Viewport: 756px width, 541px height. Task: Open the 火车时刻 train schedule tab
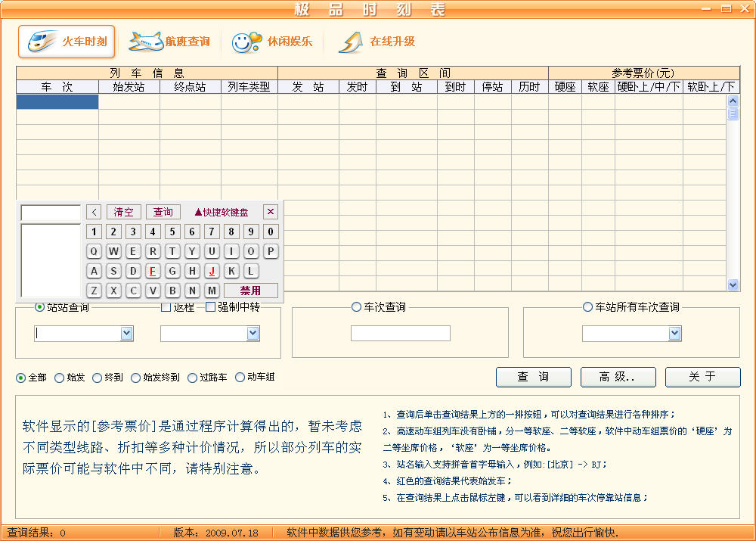click(x=67, y=42)
